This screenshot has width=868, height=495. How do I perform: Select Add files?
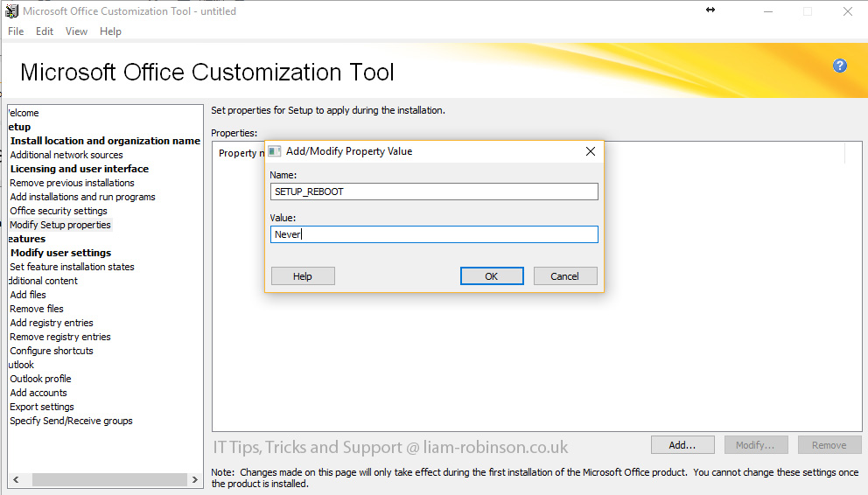(28, 295)
